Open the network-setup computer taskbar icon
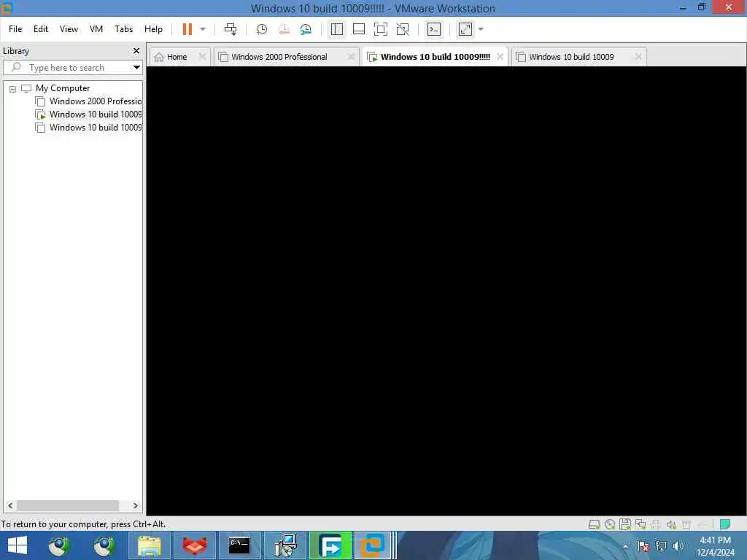This screenshot has height=560, width=747. tap(285, 545)
